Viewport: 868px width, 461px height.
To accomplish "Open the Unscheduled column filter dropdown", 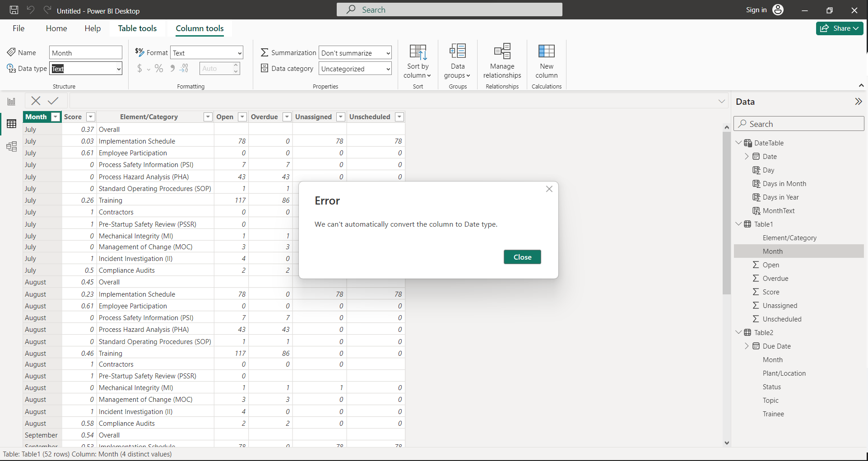I will (x=399, y=117).
